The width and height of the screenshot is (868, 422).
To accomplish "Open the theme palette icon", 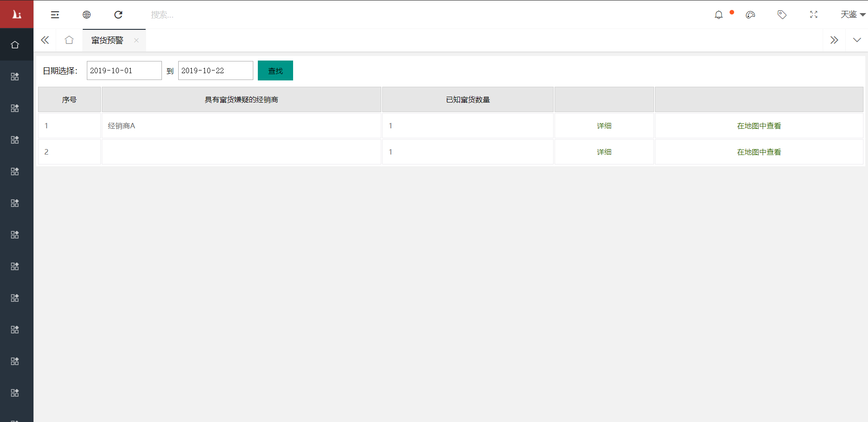I will [x=750, y=15].
